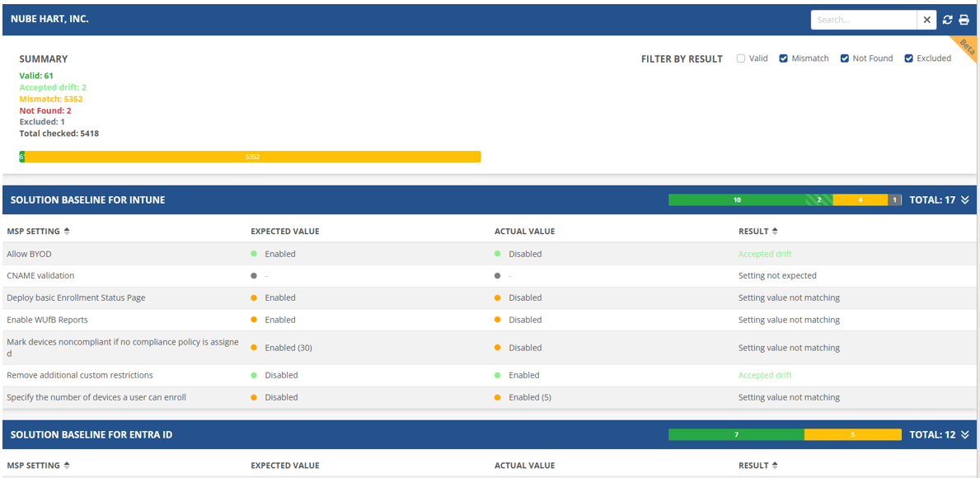The width and height of the screenshot is (980, 478).
Task: Uncheck the Not Found filter checkbox
Action: (x=845, y=59)
